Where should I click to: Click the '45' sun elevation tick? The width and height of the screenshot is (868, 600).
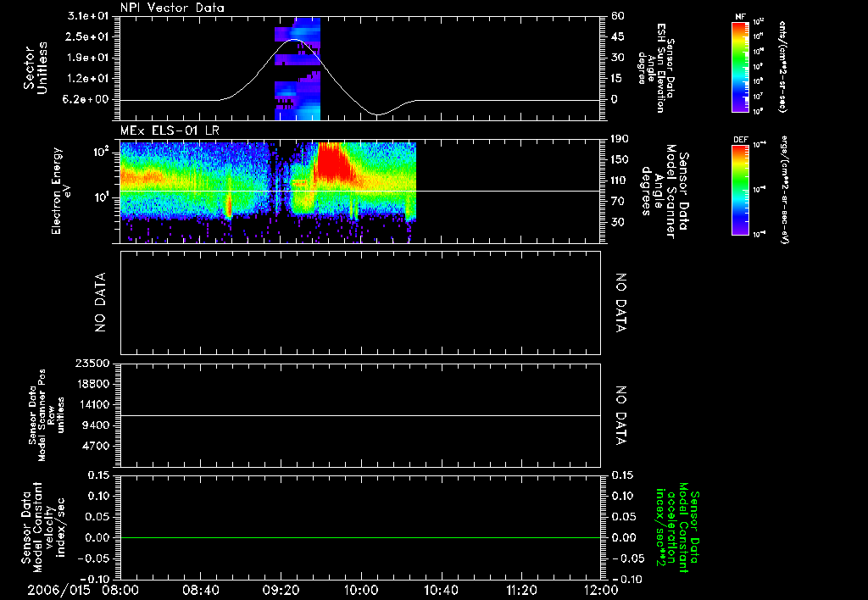tap(618, 36)
